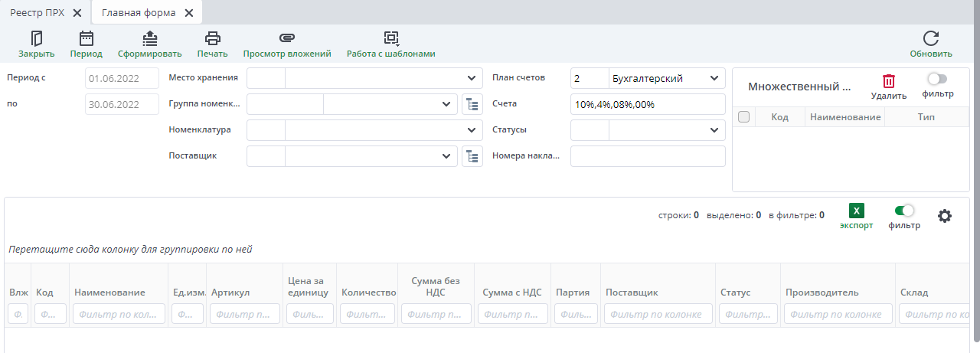This screenshot has height=353, width=980.
Task: Open the grid settings gear
Action: [x=945, y=216]
